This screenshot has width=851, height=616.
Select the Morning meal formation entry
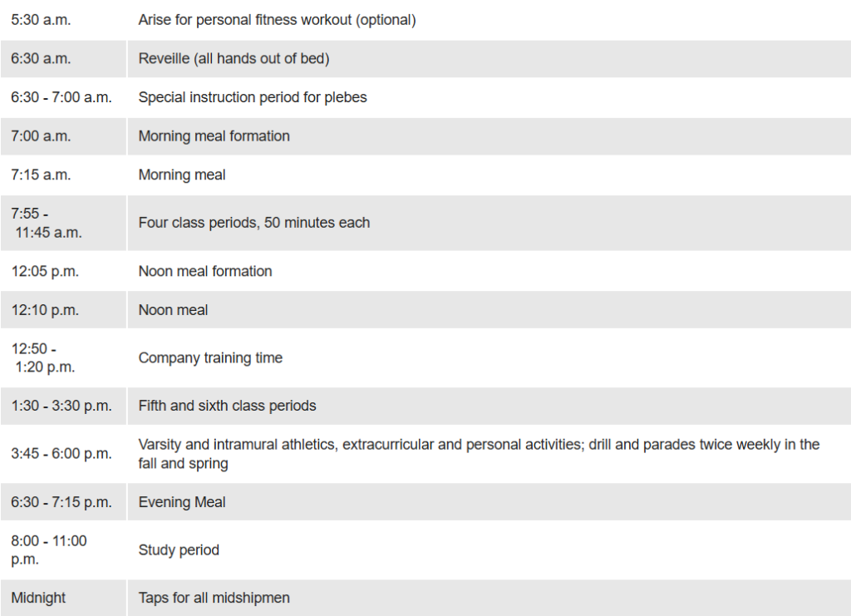[214, 136]
